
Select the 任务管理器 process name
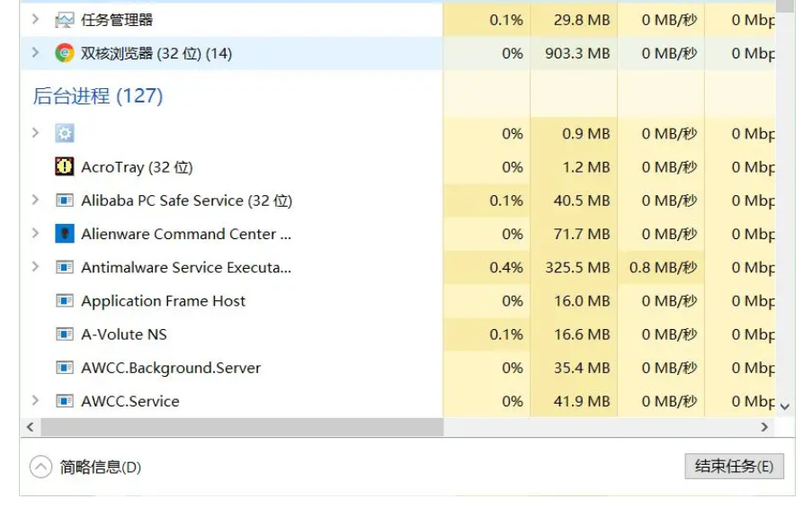pos(117,20)
